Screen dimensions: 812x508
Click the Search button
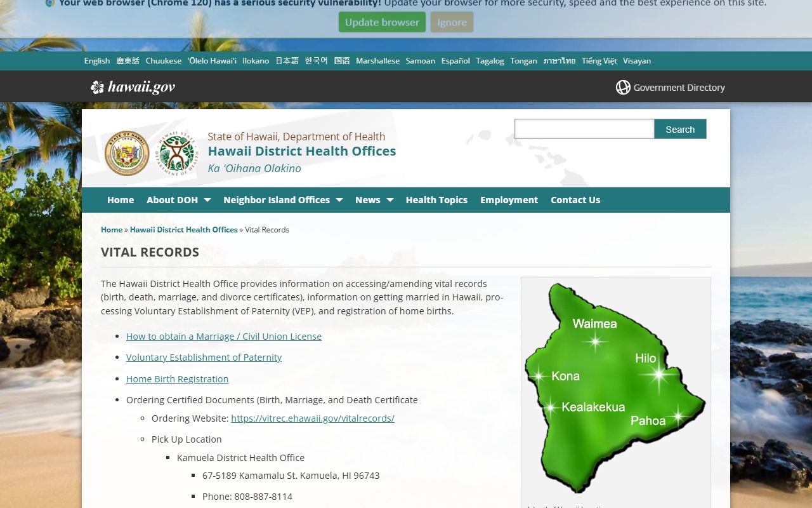(x=680, y=129)
